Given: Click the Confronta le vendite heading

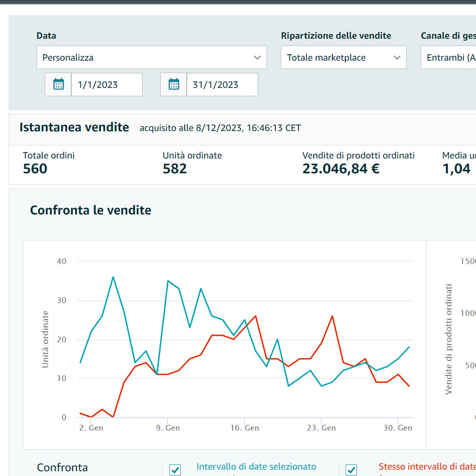Looking at the screenshot, I should coord(90,210).
